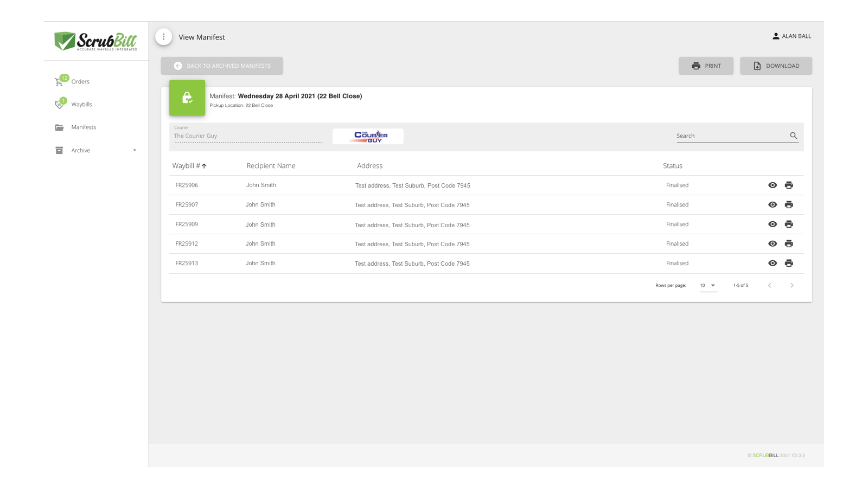Toggle the eye icon on waybill FR25909
The width and height of the screenshot is (868, 488).
(x=773, y=224)
